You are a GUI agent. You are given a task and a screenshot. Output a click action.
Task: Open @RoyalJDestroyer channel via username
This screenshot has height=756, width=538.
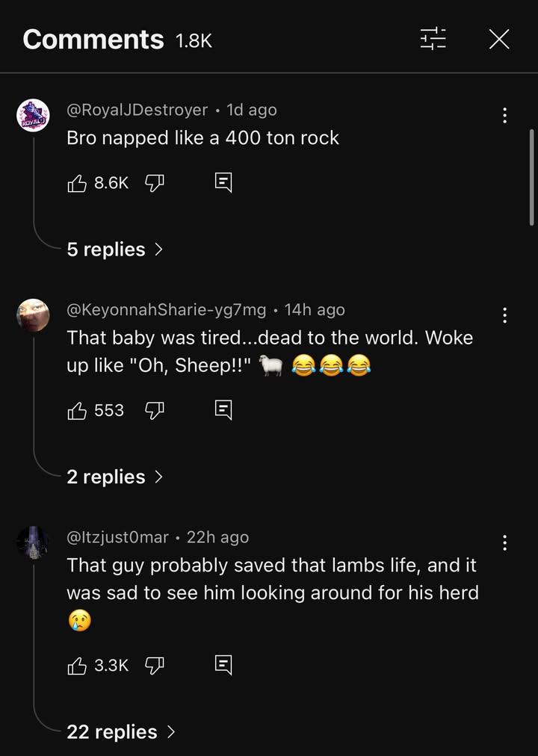(x=137, y=110)
